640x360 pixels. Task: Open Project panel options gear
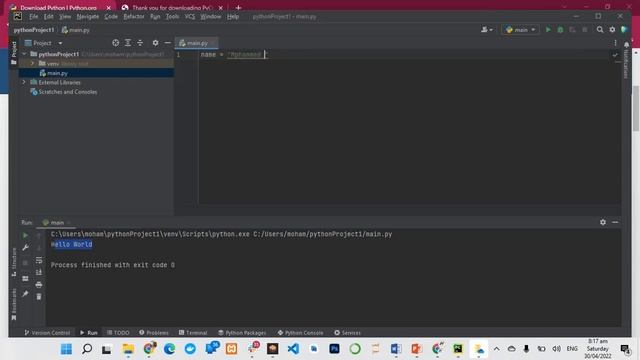[x=156, y=43]
